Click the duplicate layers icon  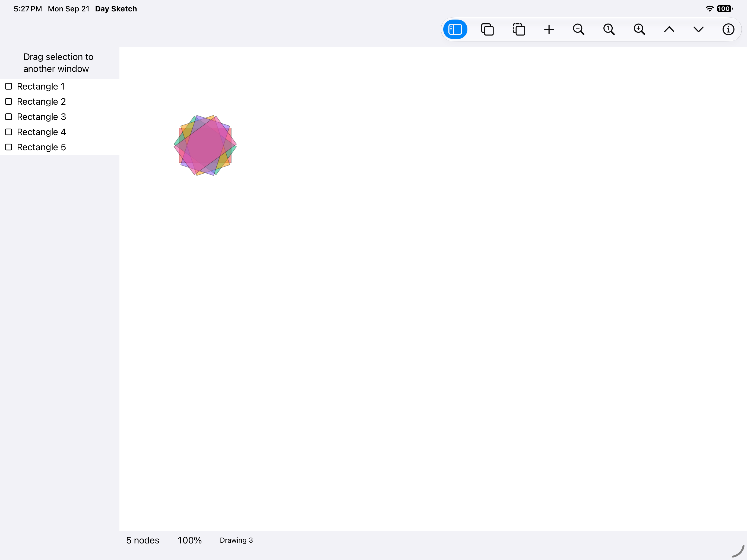pos(487,29)
